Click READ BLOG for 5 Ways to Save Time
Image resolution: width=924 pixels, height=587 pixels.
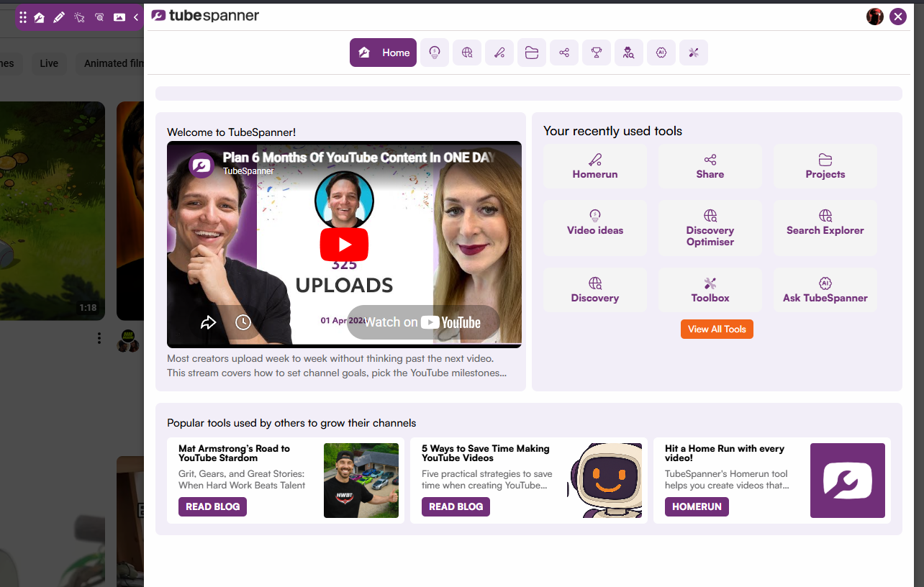click(x=456, y=506)
